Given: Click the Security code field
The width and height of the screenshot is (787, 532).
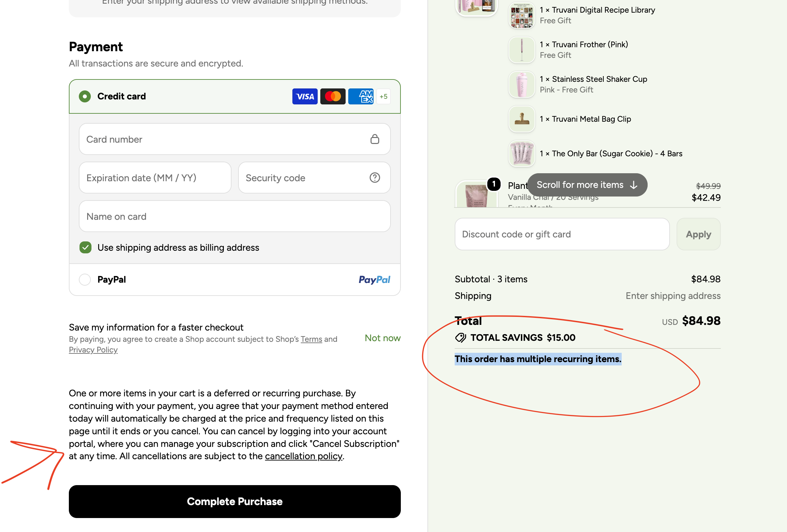Looking at the screenshot, I should [x=314, y=178].
